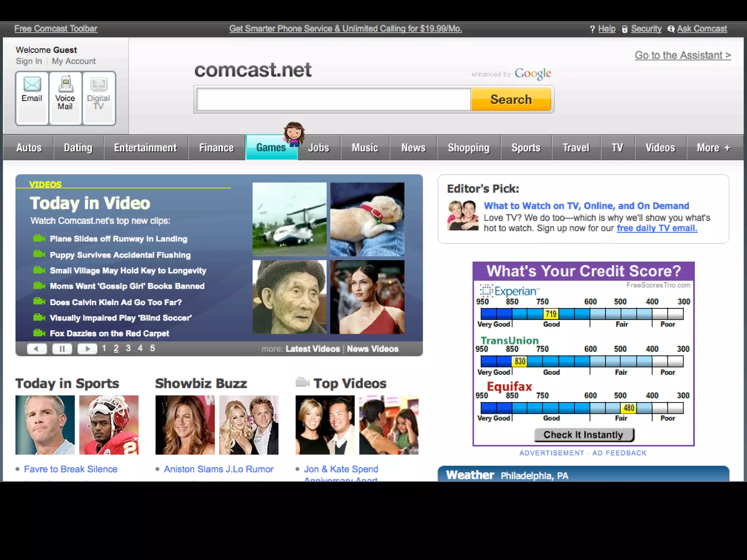Click inside the Google search field
The height and width of the screenshot is (560, 747).
point(333,100)
